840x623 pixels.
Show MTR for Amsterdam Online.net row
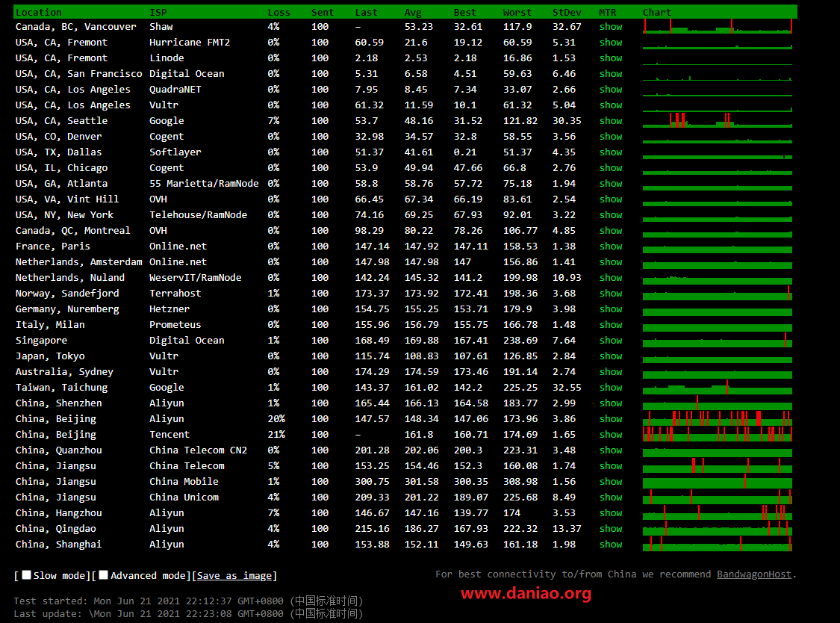tap(611, 261)
